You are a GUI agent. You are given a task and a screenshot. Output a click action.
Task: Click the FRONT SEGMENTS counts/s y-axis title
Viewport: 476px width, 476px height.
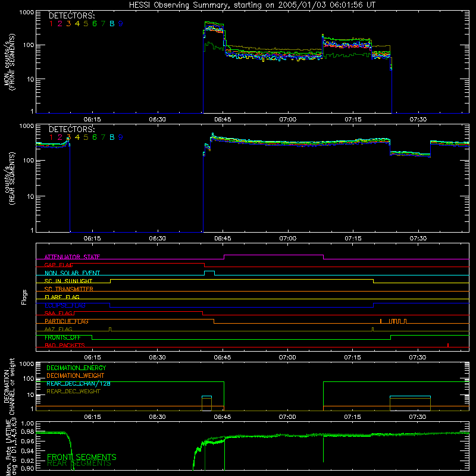[9, 62]
